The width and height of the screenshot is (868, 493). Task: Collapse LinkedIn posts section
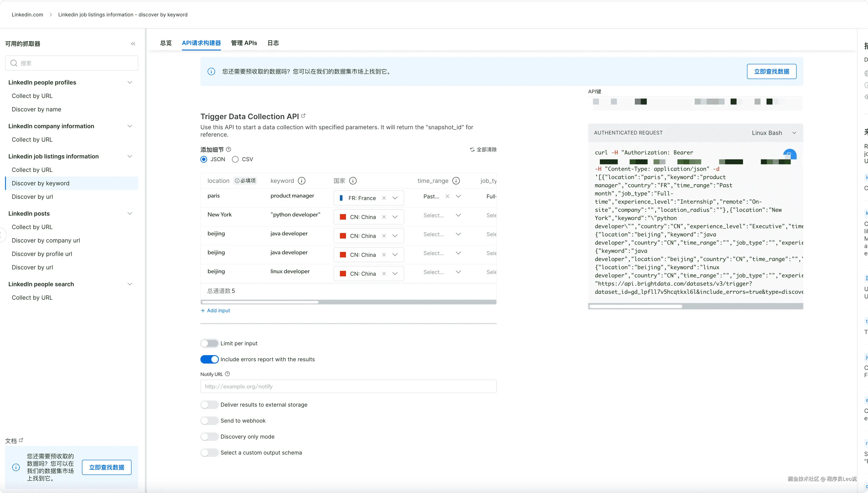click(x=130, y=213)
